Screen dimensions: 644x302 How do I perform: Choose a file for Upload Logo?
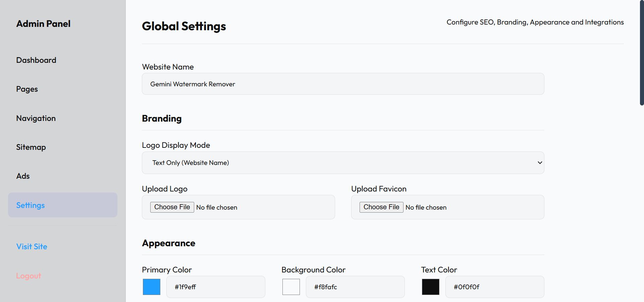[x=172, y=207]
